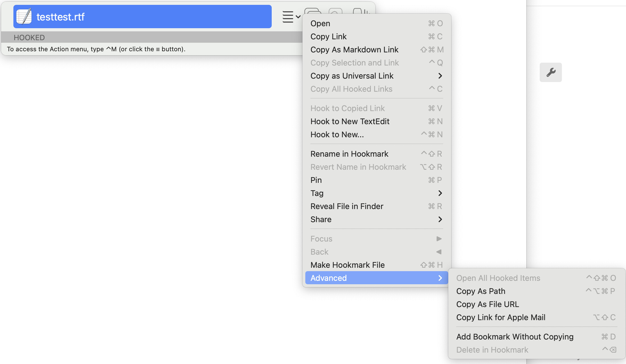Click the wrench settings icon
The image size is (626, 364).
tap(551, 72)
